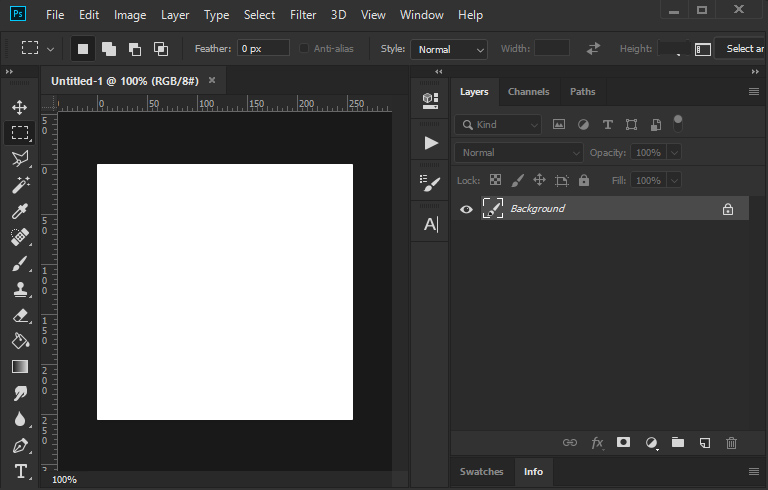Open the marquee tool preset picker arrow
768x490 pixels.
(x=50, y=49)
